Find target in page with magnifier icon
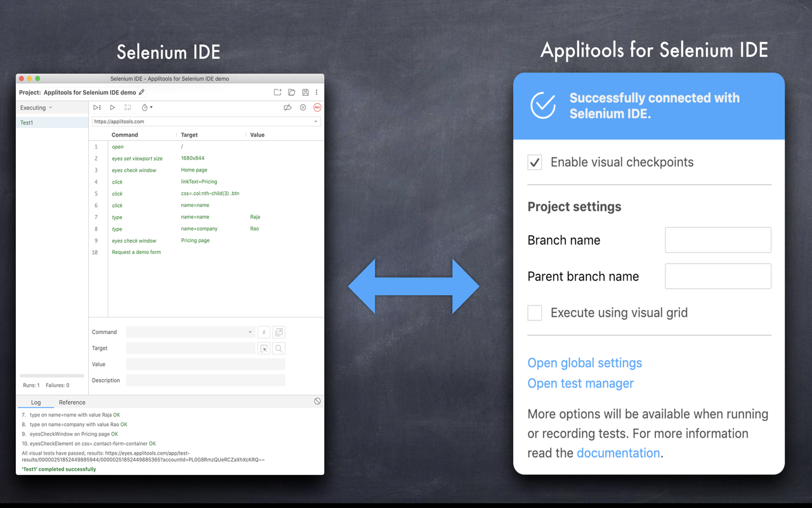 point(278,348)
